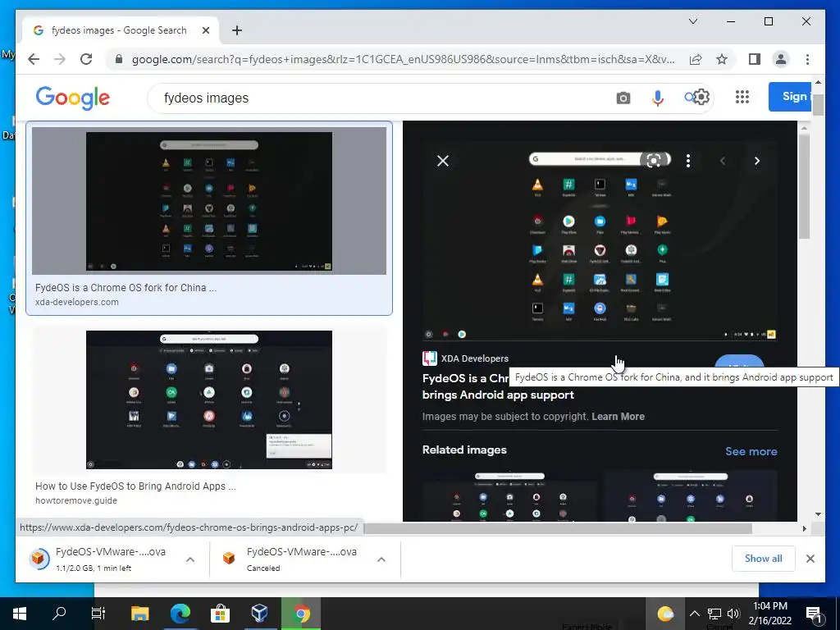Toggle the Chrome side panel icon
The image size is (840, 630).
click(755, 59)
